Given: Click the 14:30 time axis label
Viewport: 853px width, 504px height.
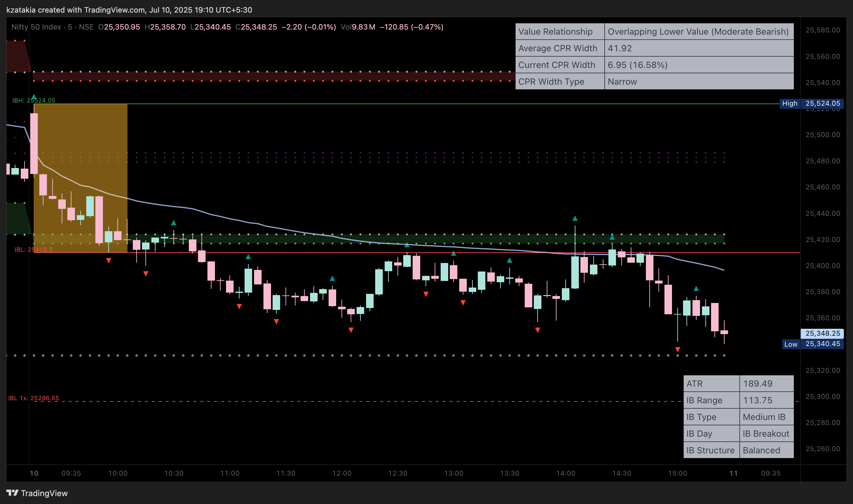Looking at the screenshot, I should [622, 473].
